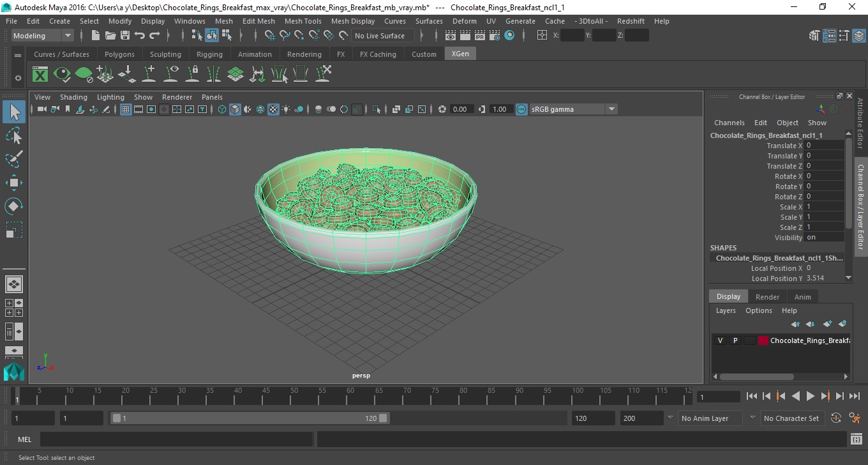The height and width of the screenshot is (465, 868).
Task: Open the Channels menu in Channel Box
Action: [729, 123]
